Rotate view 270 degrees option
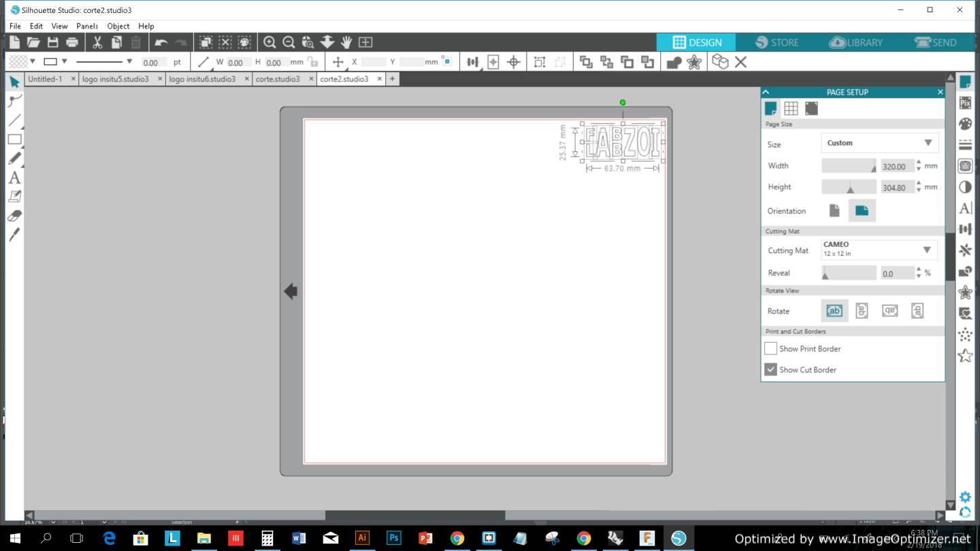The height and width of the screenshot is (551, 980). (917, 311)
